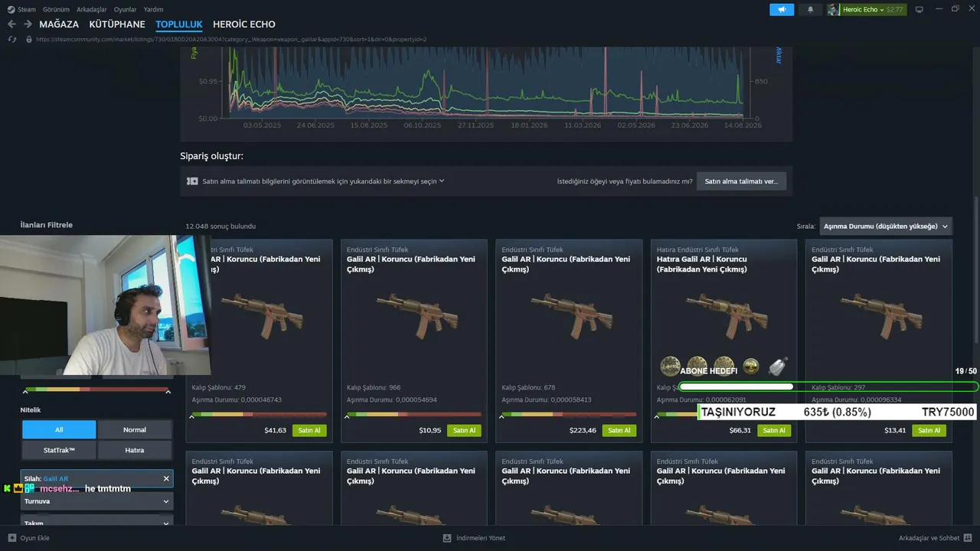The height and width of the screenshot is (551, 980).
Task: Click the Heroic Echo avatar picture
Action: click(x=833, y=9)
